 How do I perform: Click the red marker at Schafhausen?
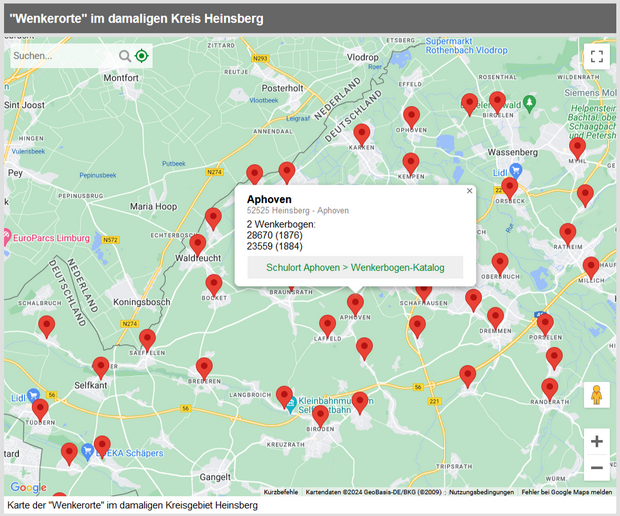[423, 293]
